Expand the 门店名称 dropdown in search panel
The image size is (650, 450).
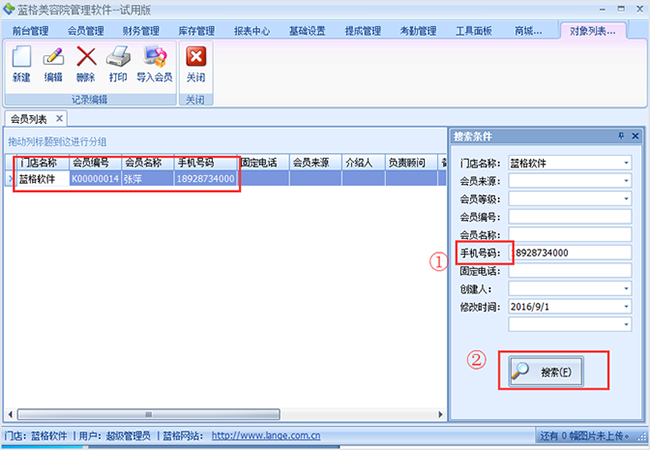626,162
